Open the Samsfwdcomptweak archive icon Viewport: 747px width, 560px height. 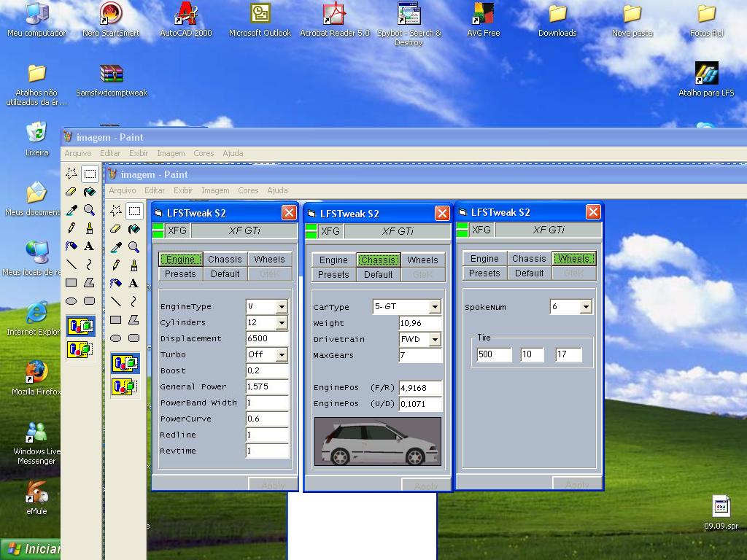tap(112, 79)
